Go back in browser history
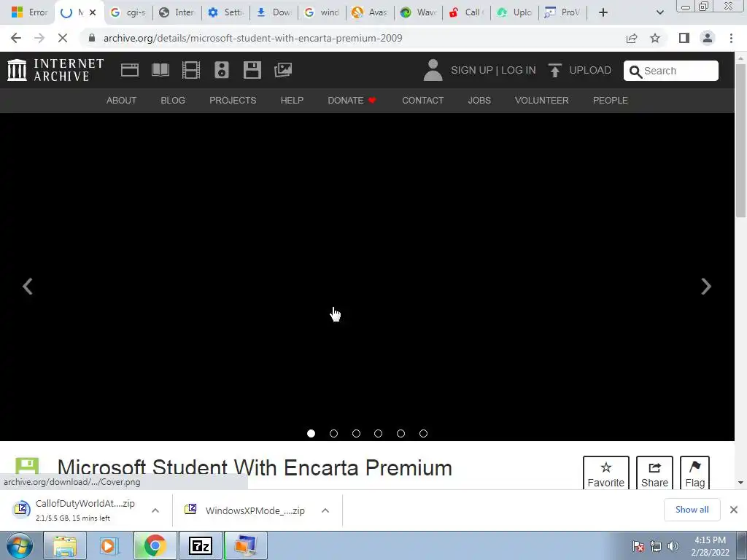 [x=16, y=38]
